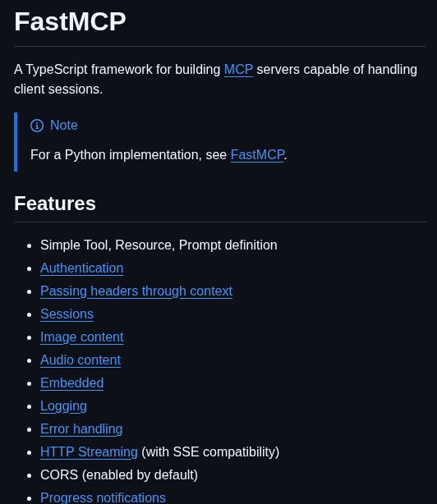This screenshot has width=437, height=504.
Task: Click the Note label text
Action: [x=64, y=126]
